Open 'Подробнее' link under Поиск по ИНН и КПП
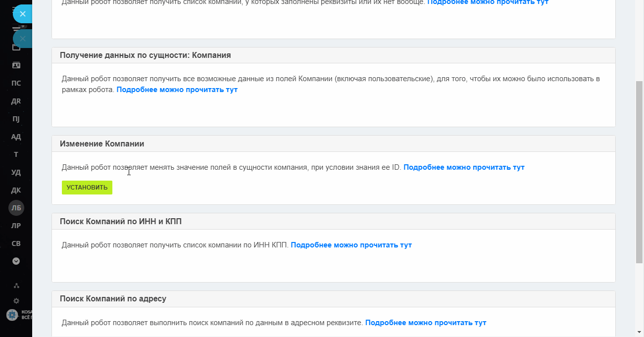 (x=351, y=245)
